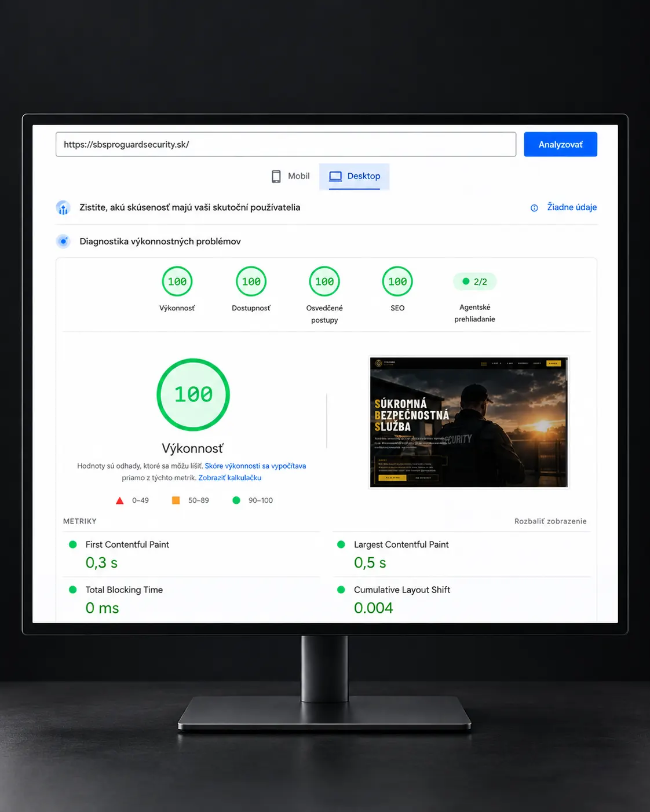Click the mobile phone icon
Viewport: 650px width, 812px height.
tap(276, 176)
